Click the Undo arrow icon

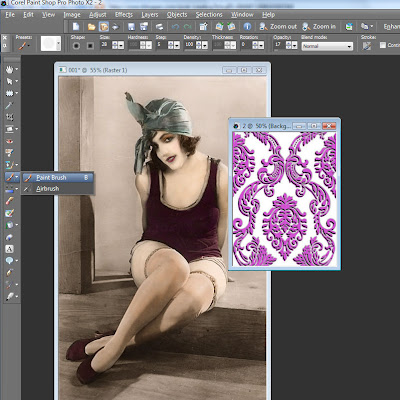click(175, 26)
